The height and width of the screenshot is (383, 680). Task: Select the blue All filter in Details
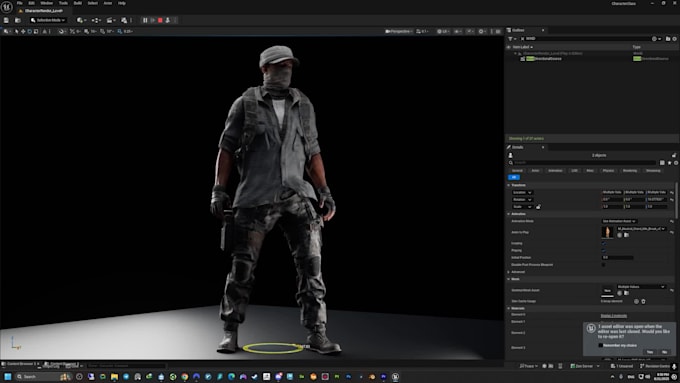pyautogui.click(x=514, y=177)
